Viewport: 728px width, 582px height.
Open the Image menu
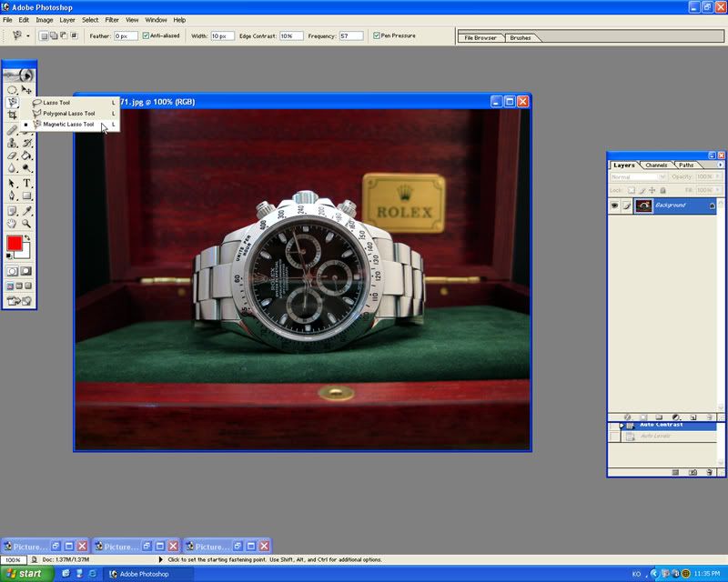pyautogui.click(x=45, y=20)
